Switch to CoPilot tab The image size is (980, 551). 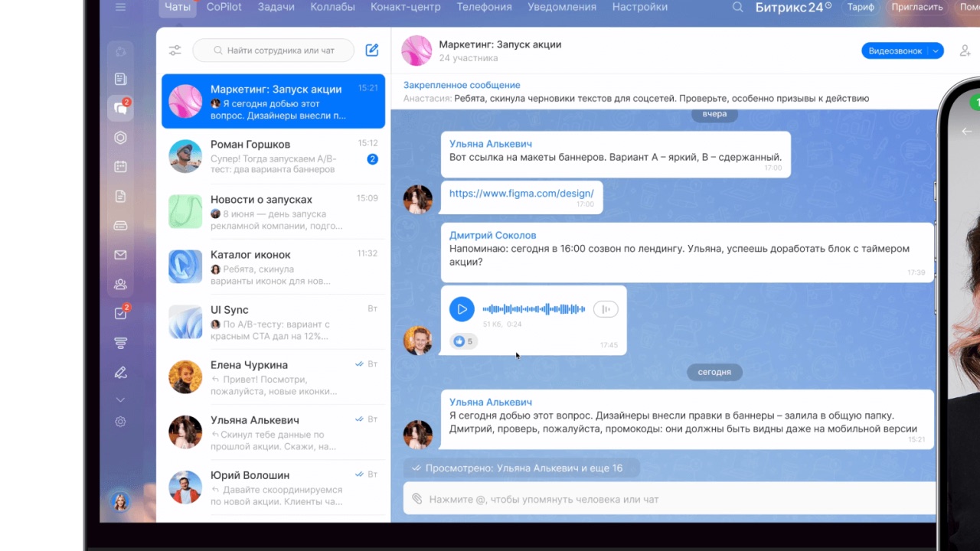[x=224, y=7]
